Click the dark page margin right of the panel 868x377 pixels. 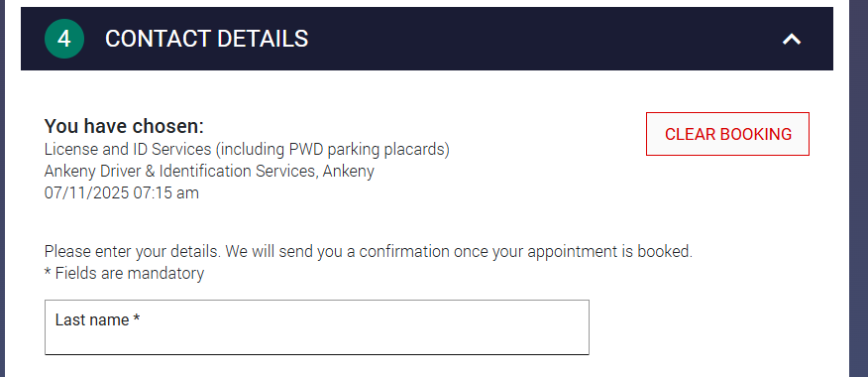(859, 188)
